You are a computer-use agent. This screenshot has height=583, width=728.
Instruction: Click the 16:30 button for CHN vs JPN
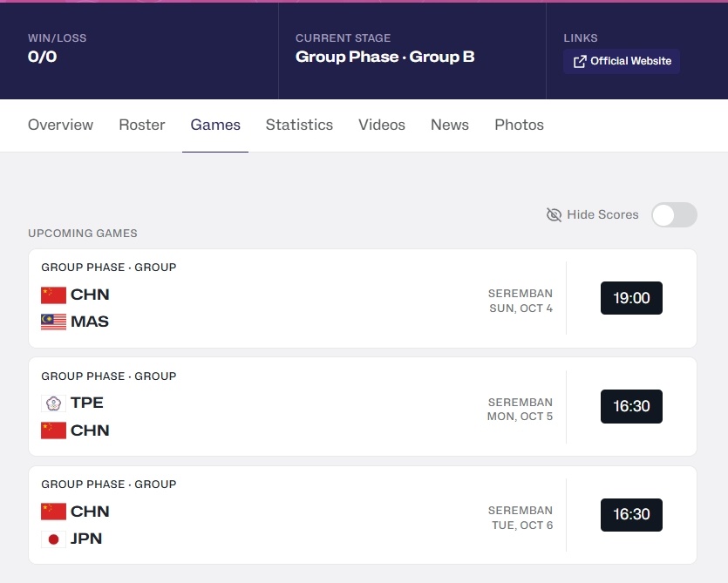click(x=631, y=515)
